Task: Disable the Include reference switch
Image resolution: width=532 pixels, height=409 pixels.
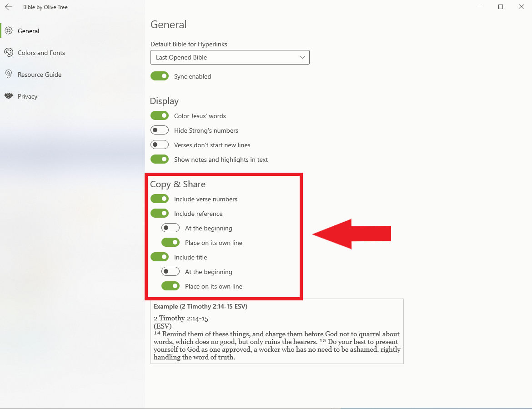Action: point(160,214)
